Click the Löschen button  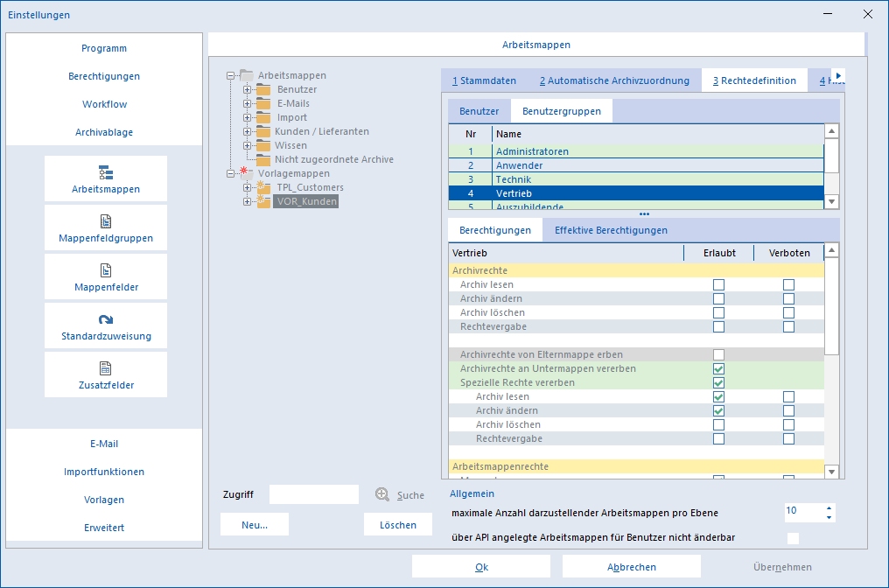pos(398,524)
